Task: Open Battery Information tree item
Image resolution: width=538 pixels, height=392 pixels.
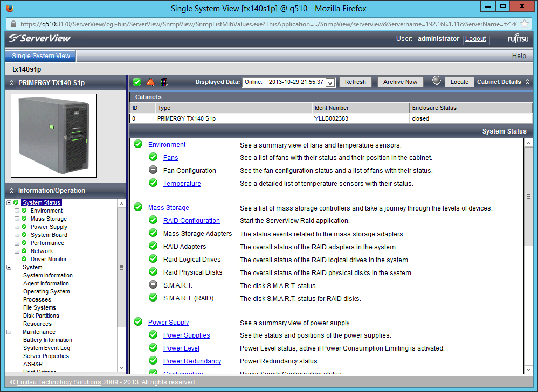Action: [x=47, y=340]
